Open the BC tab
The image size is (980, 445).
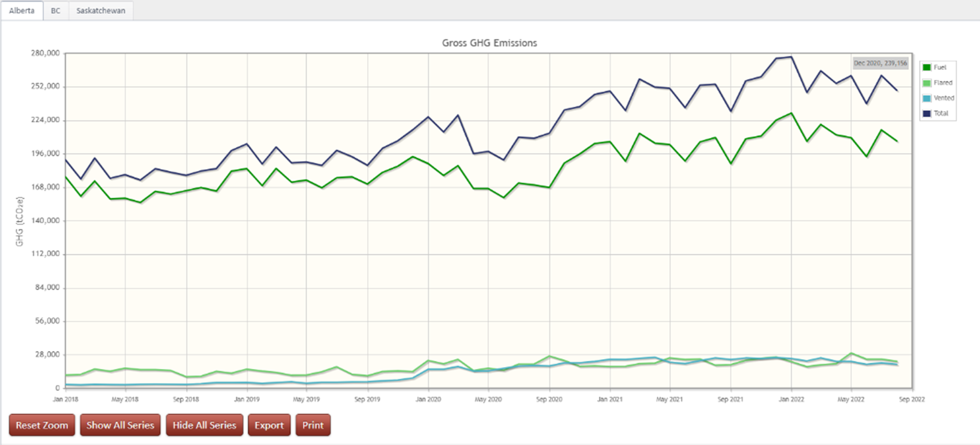(x=56, y=10)
